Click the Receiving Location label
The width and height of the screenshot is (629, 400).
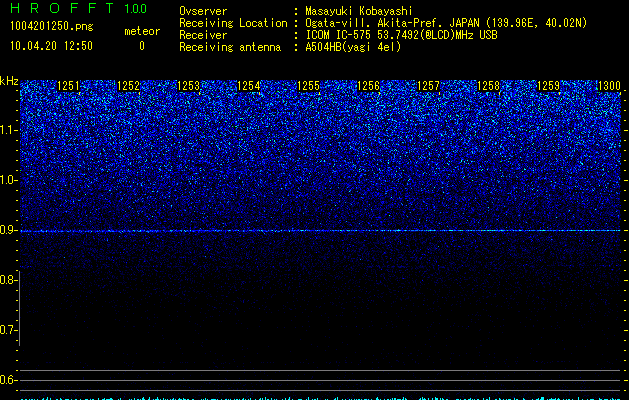pos(233,23)
